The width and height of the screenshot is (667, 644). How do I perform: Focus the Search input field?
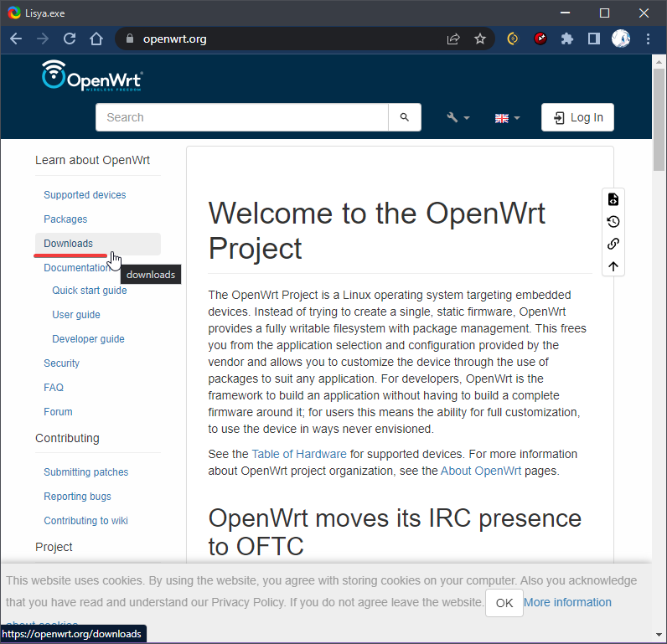point(242,117)
